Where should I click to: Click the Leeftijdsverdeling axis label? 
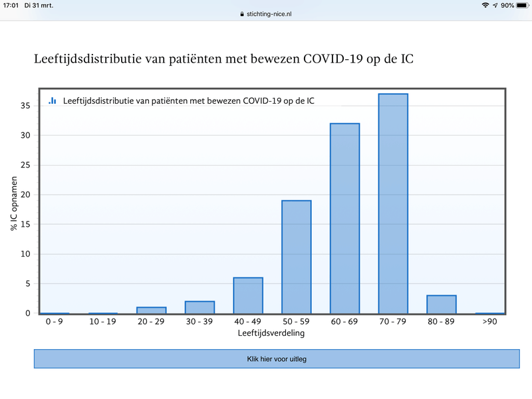point(273,332)
